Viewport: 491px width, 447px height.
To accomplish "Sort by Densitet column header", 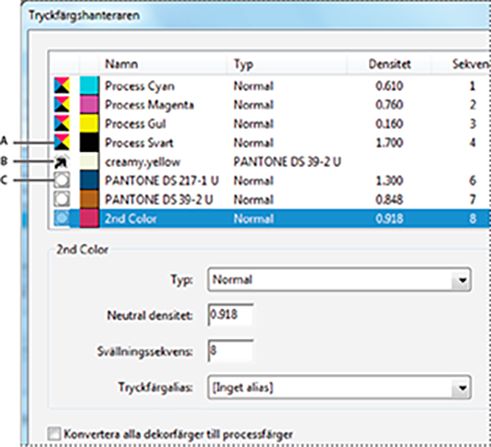I will pos(389,64).
